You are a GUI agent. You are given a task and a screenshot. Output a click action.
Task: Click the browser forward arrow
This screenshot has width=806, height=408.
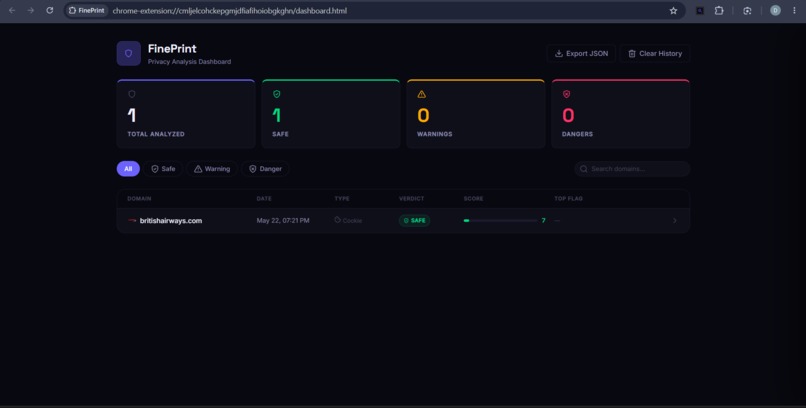point(30,10)
